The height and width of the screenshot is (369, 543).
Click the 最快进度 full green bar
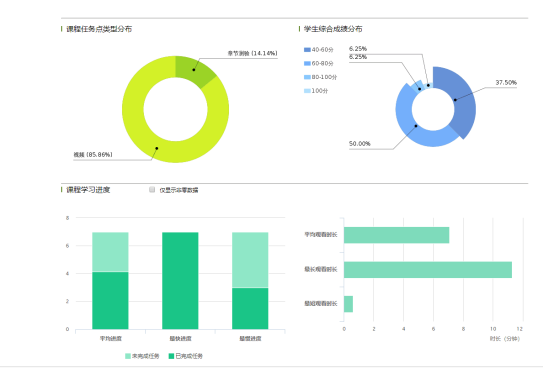point(180,281)
